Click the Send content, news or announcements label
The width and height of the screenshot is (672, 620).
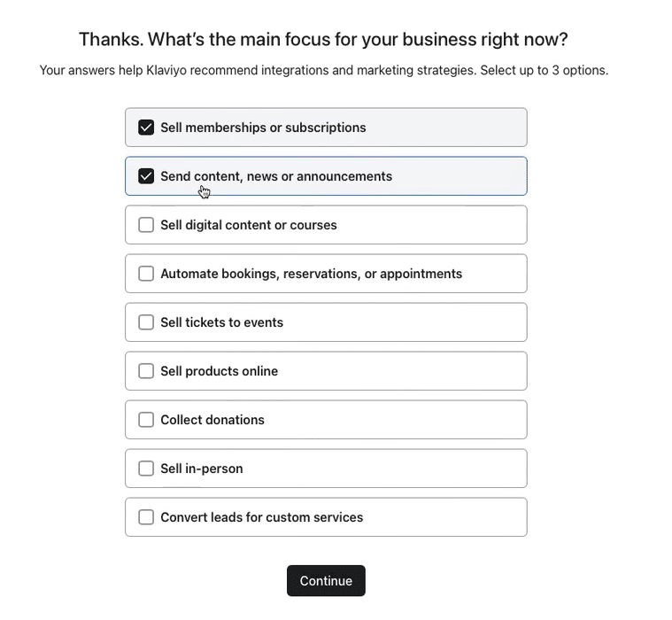(x=276, y=176)
